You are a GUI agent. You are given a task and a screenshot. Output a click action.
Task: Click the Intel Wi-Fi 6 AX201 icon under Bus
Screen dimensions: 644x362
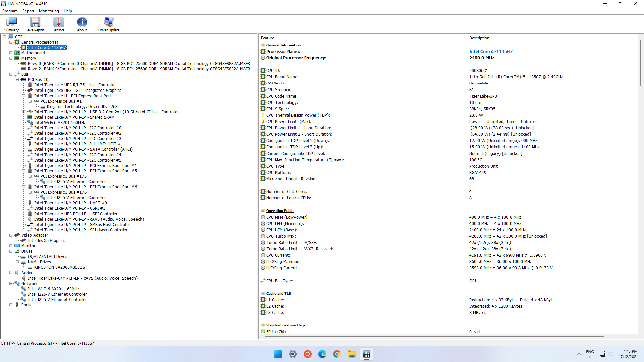pos(30,122)
